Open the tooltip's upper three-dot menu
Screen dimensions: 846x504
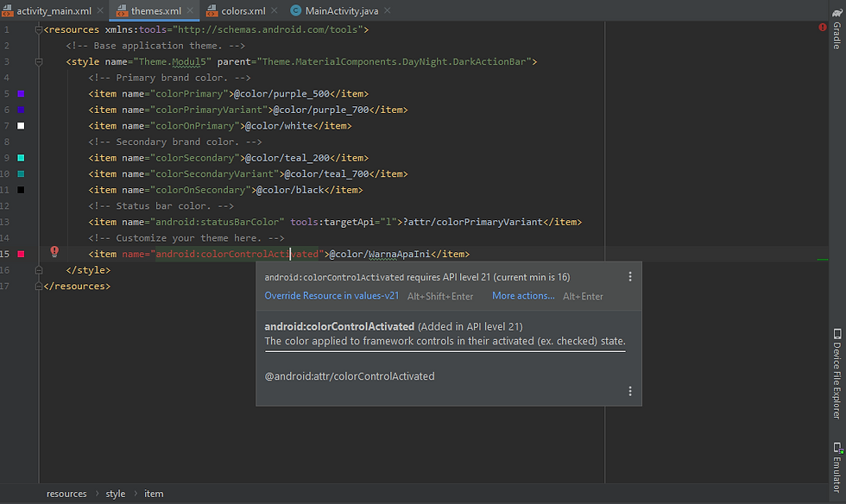629,277
